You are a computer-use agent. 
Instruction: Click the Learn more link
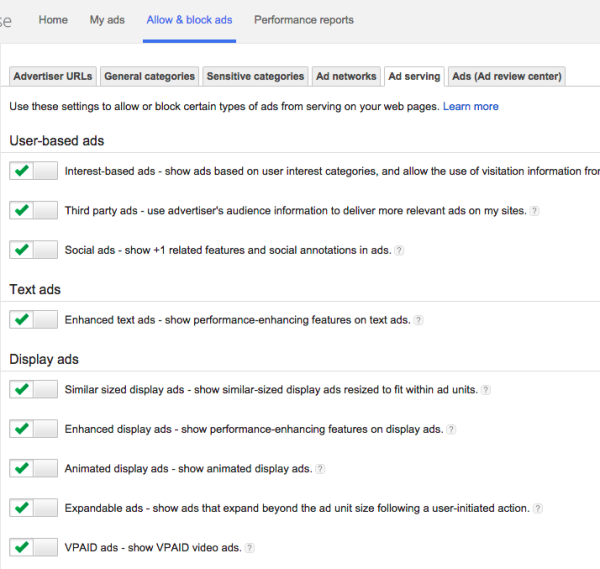pos(470,106)
